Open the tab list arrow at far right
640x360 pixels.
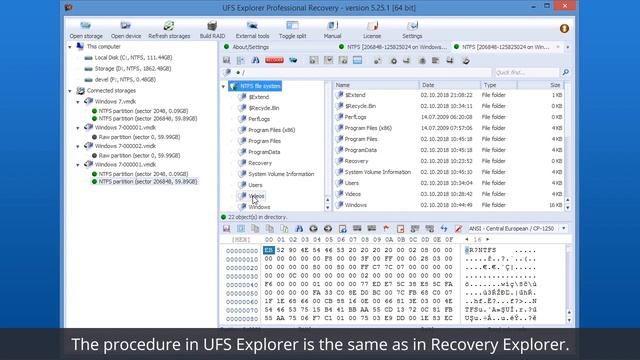pos(568,47)
